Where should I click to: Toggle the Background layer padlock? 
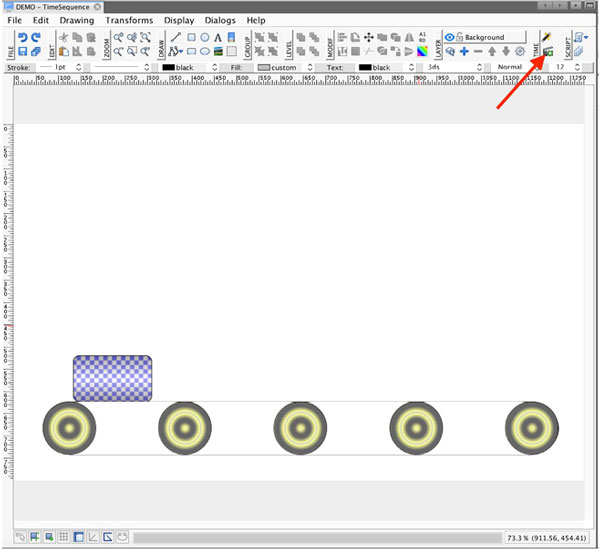(x=460, y=37)
